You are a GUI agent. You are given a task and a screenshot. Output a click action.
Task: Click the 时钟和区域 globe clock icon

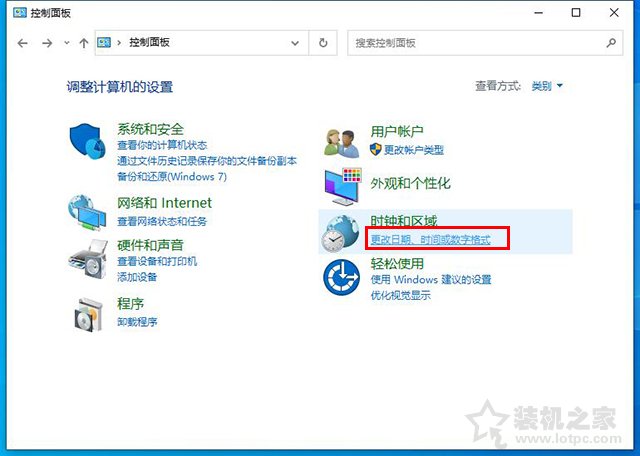tap(340, 234)
